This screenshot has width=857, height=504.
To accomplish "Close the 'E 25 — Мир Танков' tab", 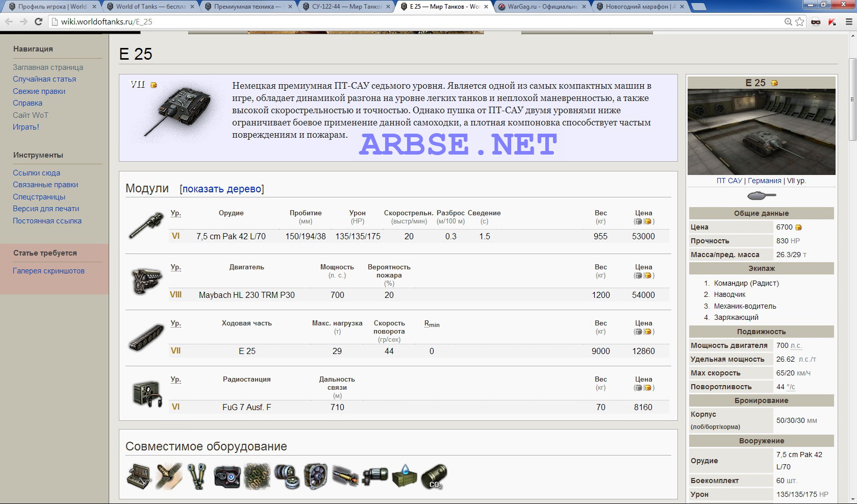I will pos(486,7).
